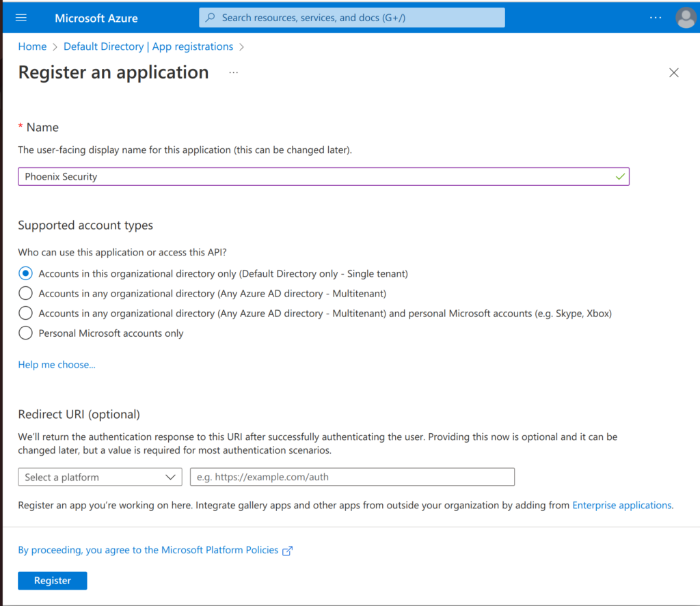The image size is (700, 606).
Task: Open the Enterprise applications link
Action: coord(621,505)
